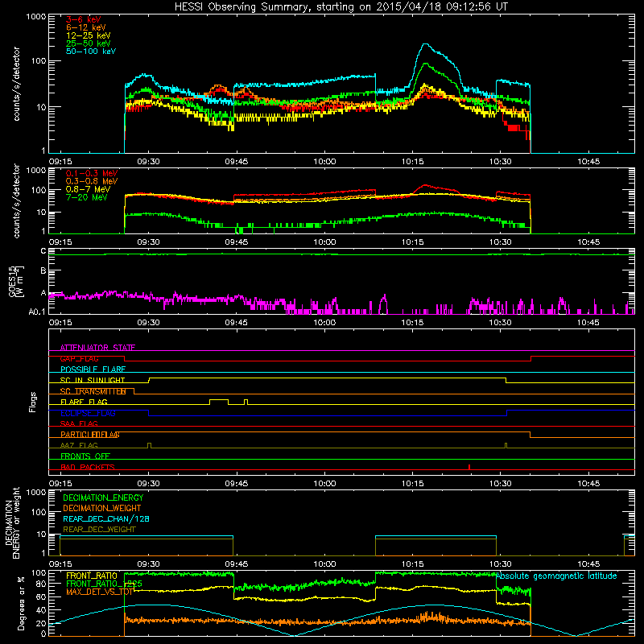The image size is (644, 644).
Task: Select the ECLIPSE_FLAG label
Action: click(88, 413)
